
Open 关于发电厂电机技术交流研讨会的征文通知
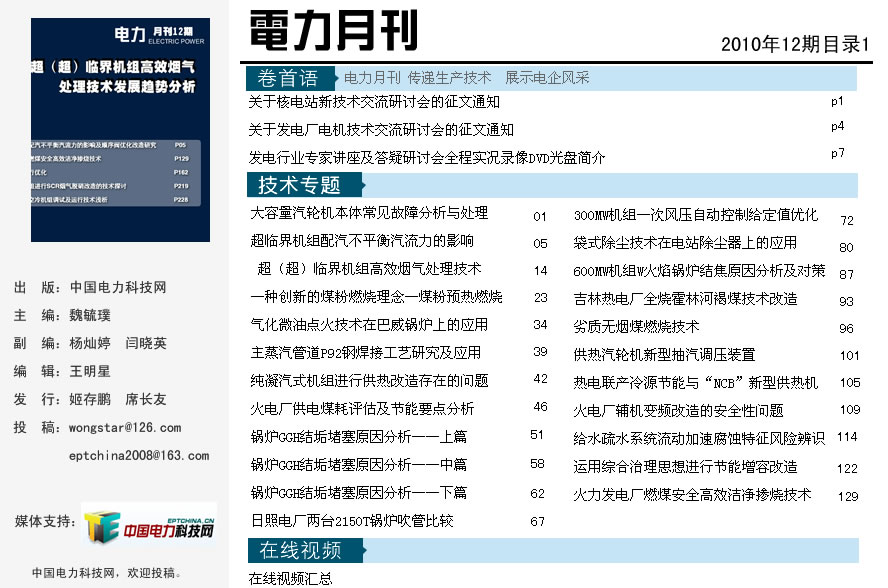tap(381, 130)
